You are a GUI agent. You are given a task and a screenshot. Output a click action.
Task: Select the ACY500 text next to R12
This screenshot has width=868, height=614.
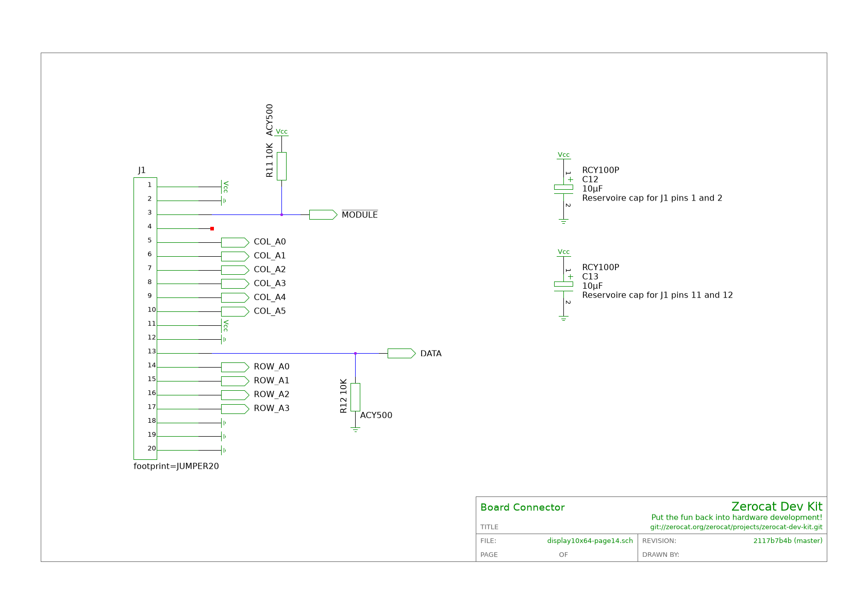coord(376,416)
